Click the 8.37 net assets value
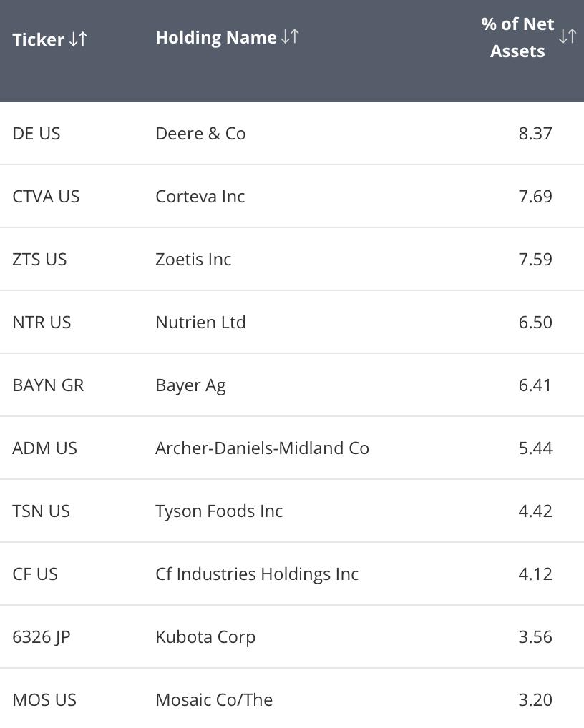584x728 pixels. [535, 134]
